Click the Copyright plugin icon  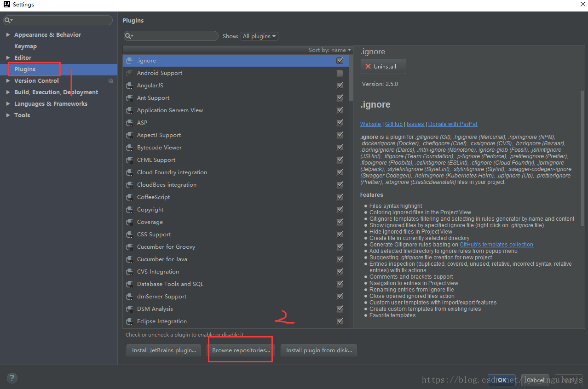point(130,210)
